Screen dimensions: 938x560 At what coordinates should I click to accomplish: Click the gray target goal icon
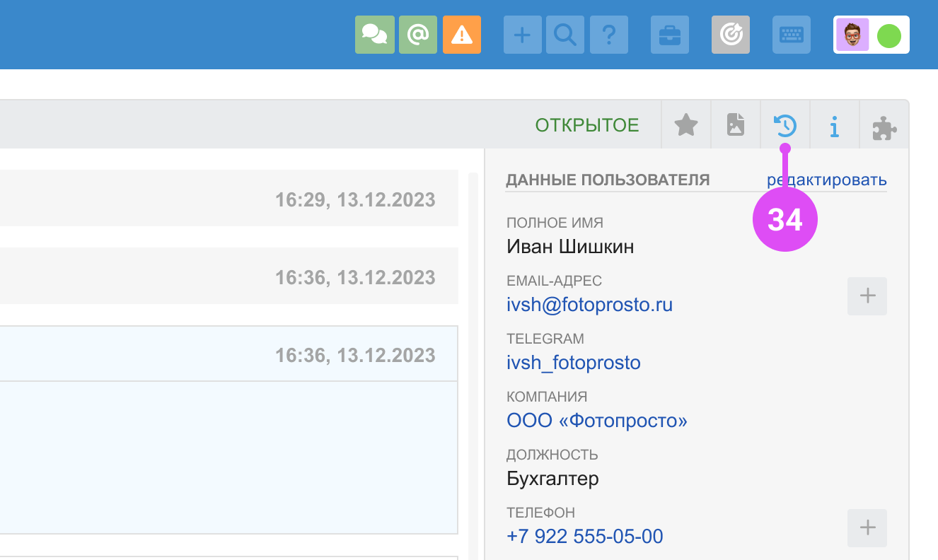pyautogui.click(x=730, y=35)
